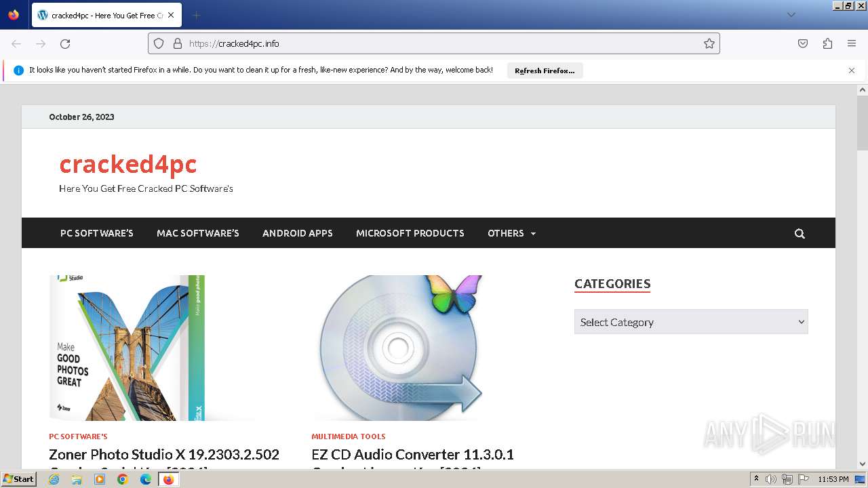868x488 pixels.
Task: Click the cracked4pc site title
Action: [x=128, y=164]
